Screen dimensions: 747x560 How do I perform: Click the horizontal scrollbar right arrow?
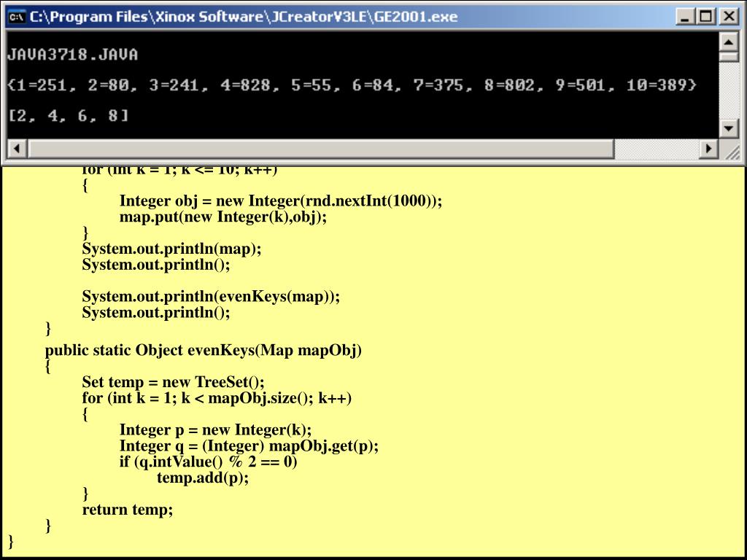click(708, 149)
